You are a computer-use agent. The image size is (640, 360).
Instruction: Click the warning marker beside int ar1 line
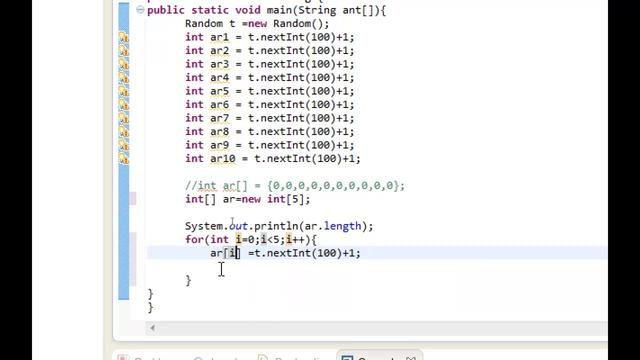point(124,37)
